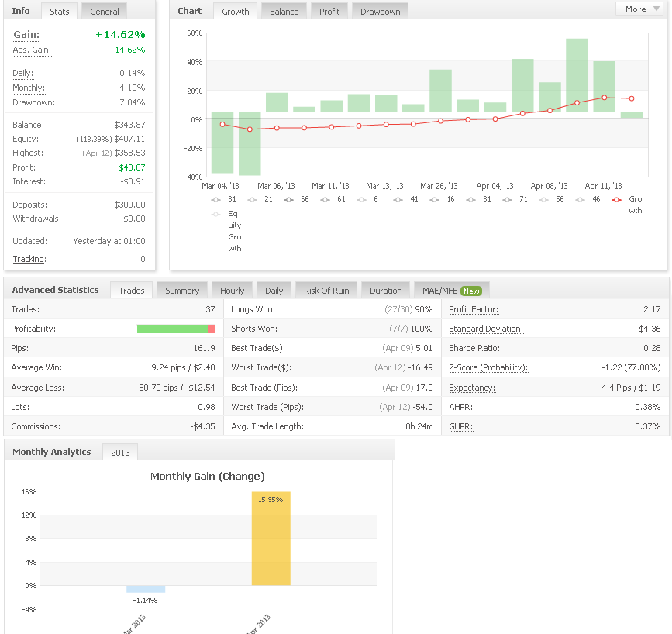
Task: Toggle legend series 81 on chart
Action: point(479,199)
